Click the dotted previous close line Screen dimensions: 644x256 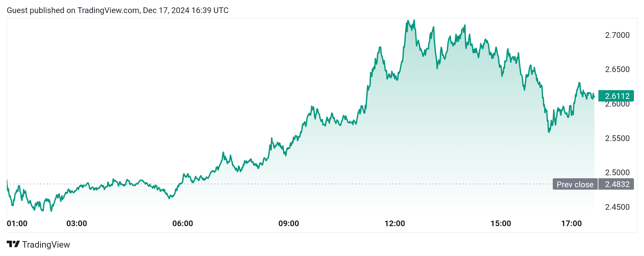point(335,184)
